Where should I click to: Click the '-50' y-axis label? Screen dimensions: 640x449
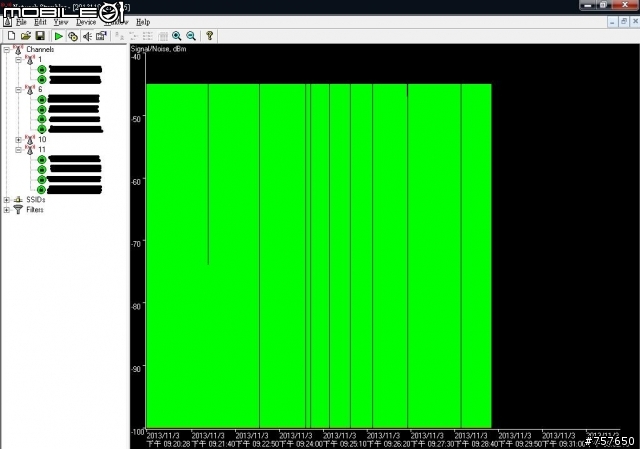pos(136,119)
